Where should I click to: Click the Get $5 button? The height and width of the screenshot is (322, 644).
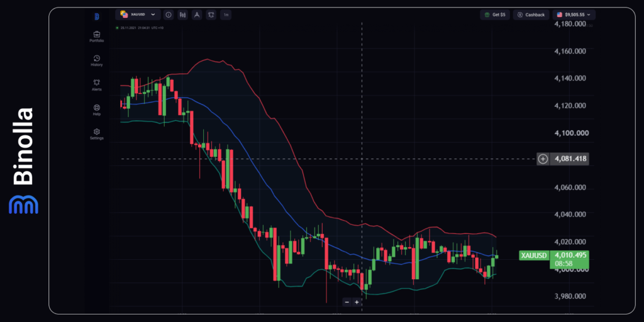pyautogui.click(x=495, y=15)
